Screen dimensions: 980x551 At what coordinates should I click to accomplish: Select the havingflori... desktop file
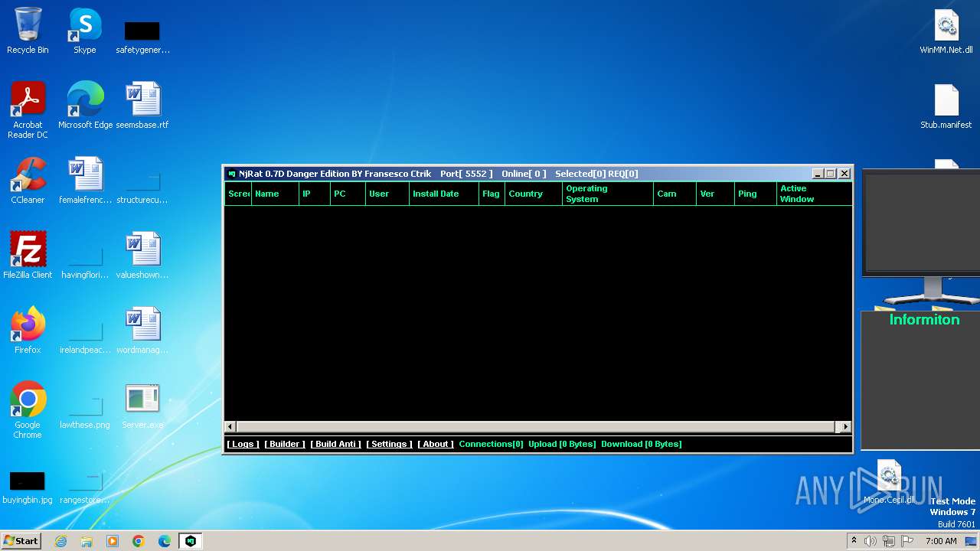[85, 262]
